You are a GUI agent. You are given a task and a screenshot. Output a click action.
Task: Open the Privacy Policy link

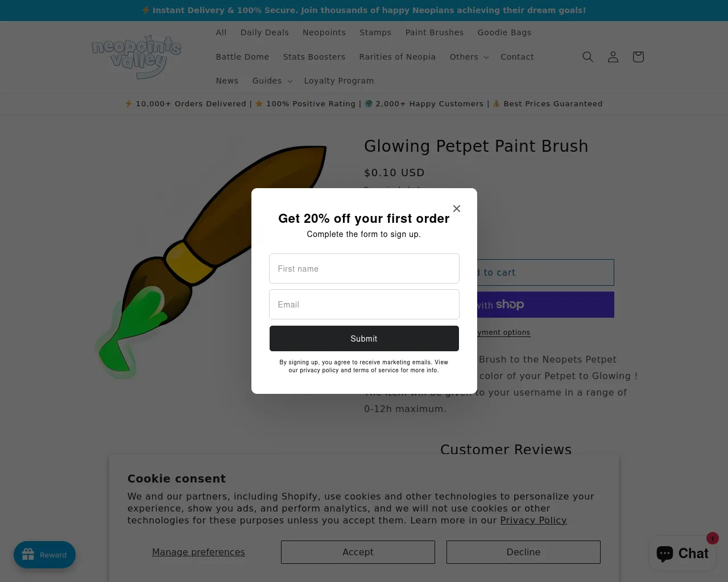coord(533,520)
